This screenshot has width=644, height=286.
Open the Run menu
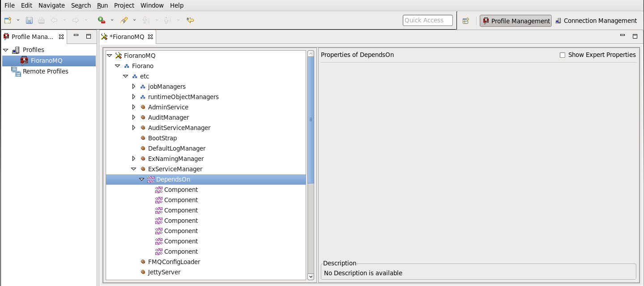(x=102, y=5)
